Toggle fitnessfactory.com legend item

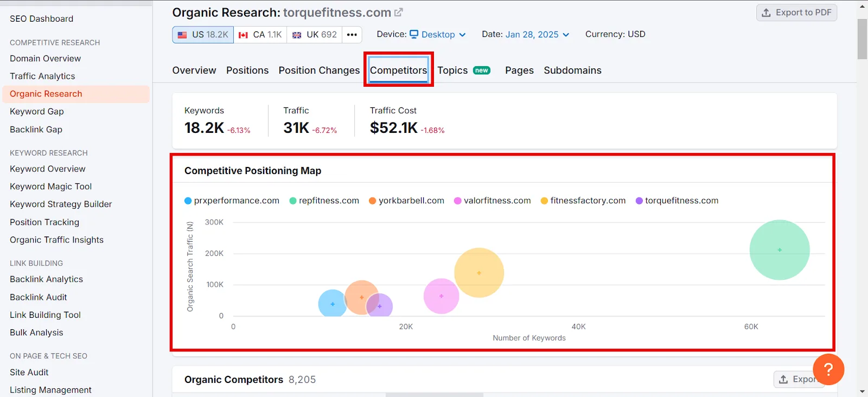[583, 201]
